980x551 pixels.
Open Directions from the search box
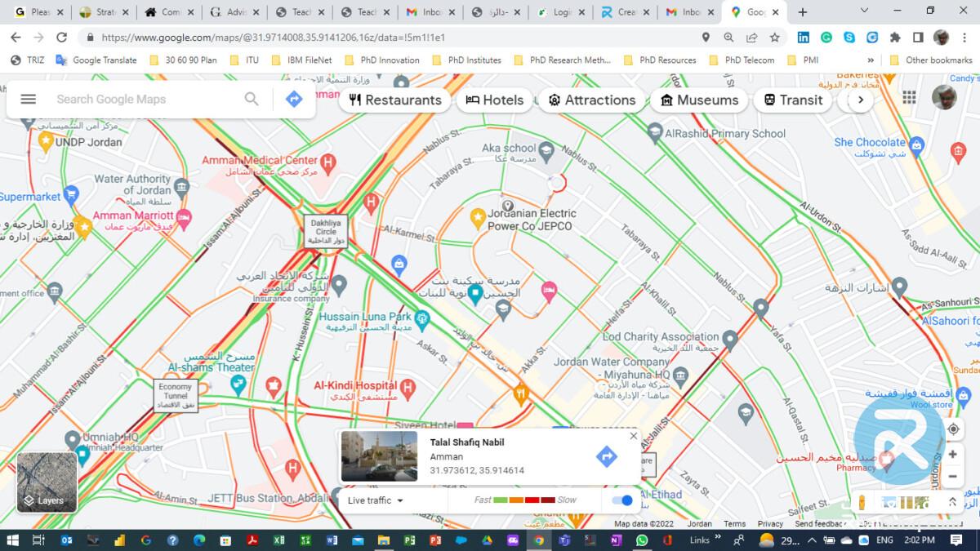point(294,99)
